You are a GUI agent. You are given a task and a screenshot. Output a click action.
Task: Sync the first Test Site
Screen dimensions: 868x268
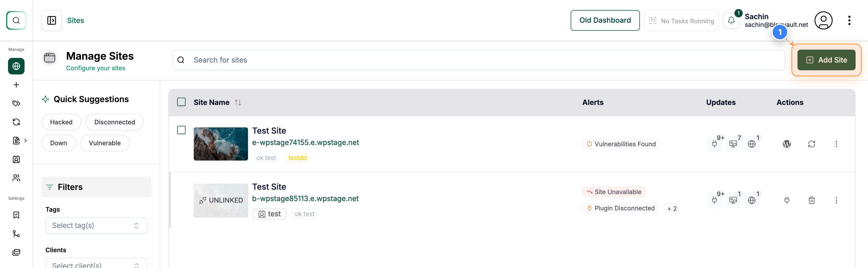click(812, 144)
